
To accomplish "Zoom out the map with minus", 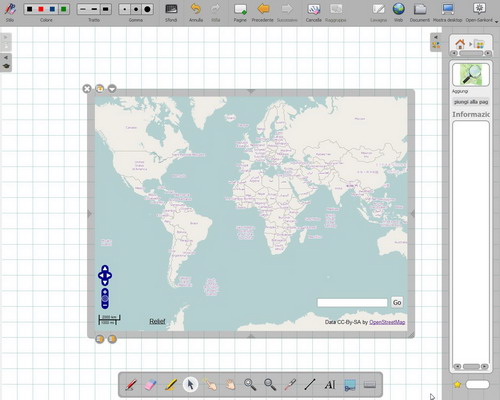I will [x=105, y=305].
